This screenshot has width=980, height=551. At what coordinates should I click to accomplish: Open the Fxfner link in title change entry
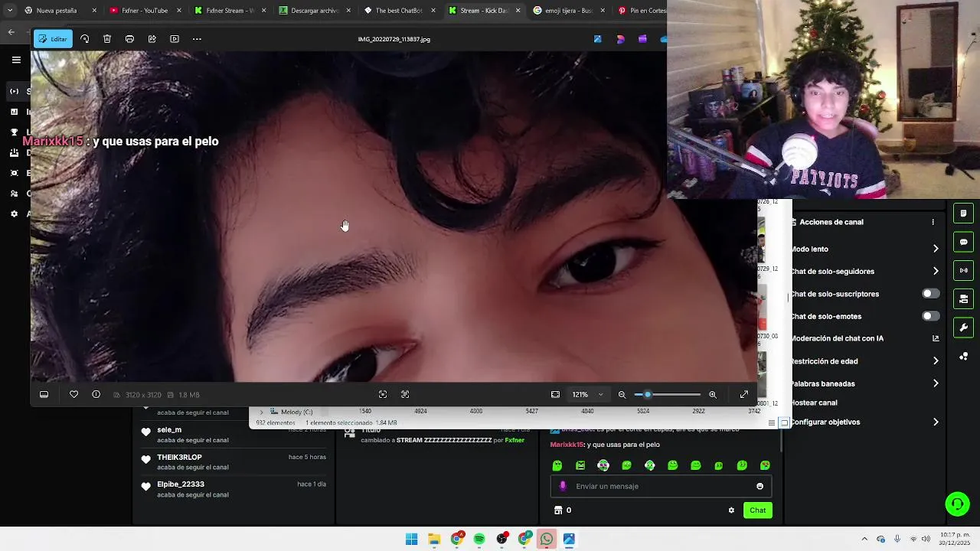click(x=514, y=440)
